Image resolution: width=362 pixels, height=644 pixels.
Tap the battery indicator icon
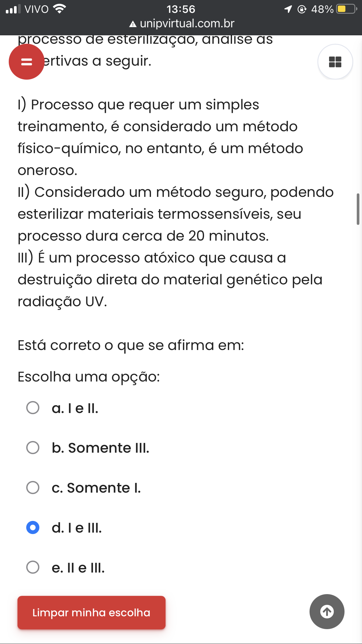(347, 9)
